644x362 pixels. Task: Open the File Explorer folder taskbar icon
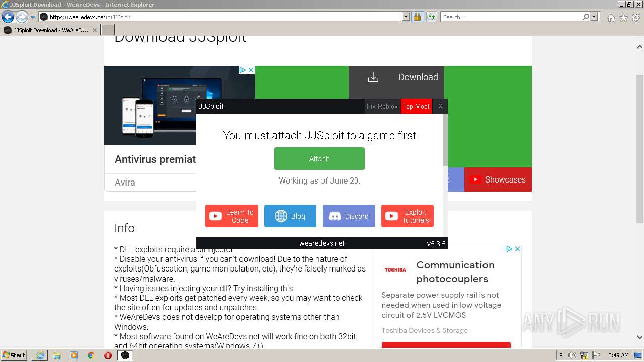tap(57, 355)
